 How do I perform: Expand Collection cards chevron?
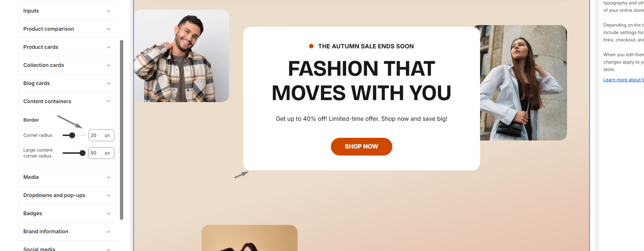pos(108,65)
